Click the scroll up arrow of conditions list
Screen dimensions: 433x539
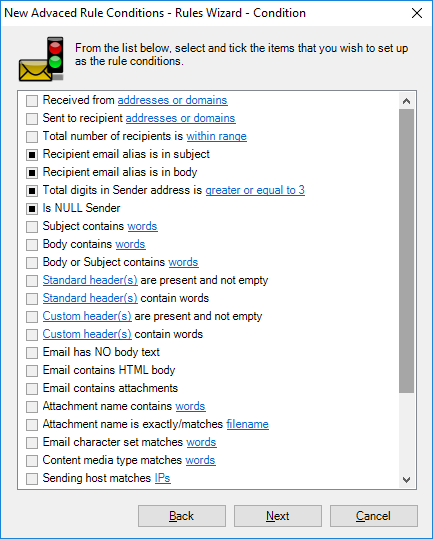(x=407, y=101)
